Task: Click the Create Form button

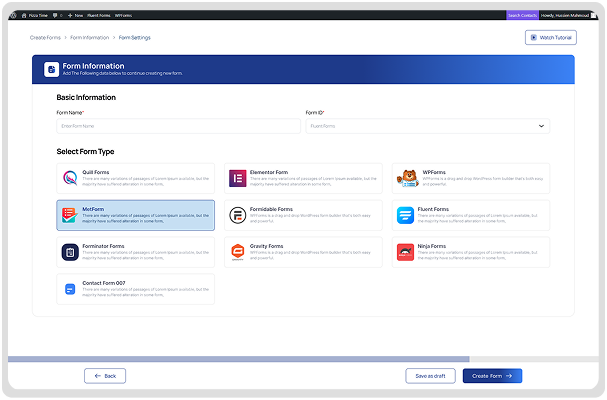Action: coord(492,376)
